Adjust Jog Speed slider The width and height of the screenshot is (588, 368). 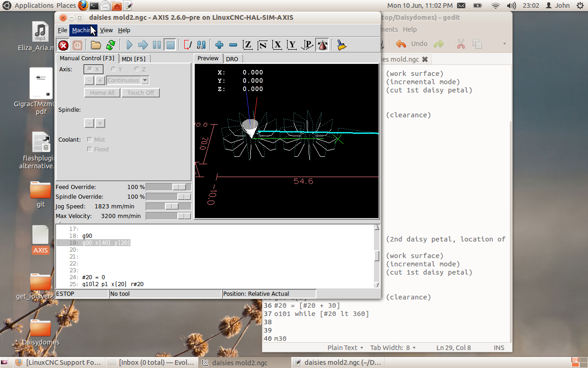[x=168, y=206]
